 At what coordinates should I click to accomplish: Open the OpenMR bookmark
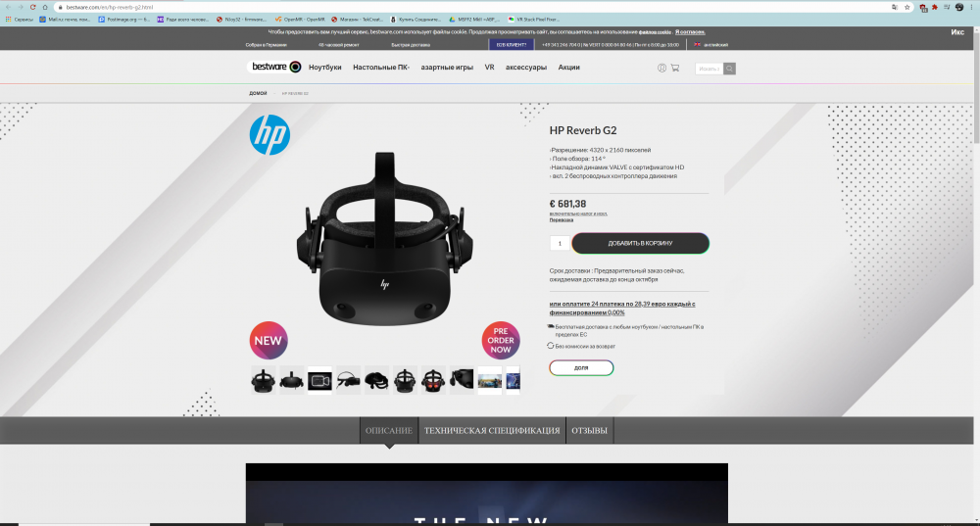click(x=300, y=20)
